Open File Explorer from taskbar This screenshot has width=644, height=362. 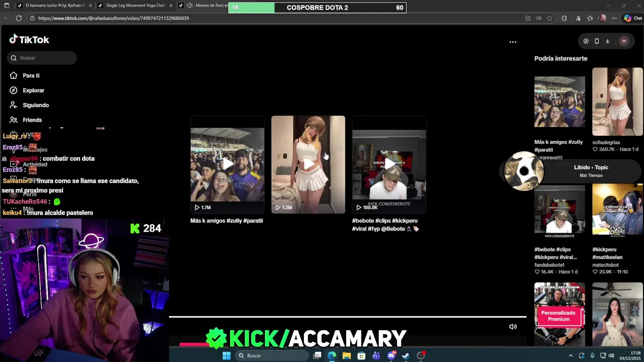(347, 355)
